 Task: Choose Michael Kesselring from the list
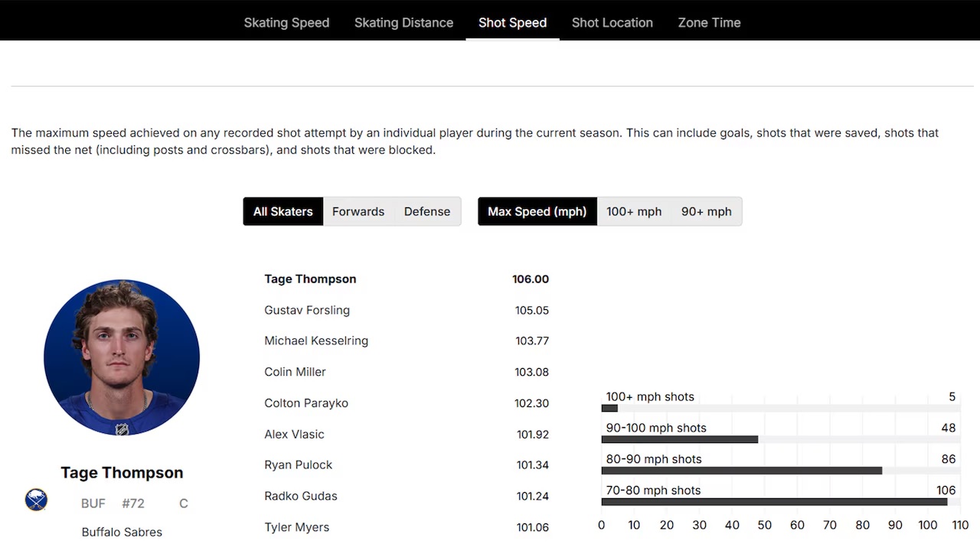[x=316, y=341]
